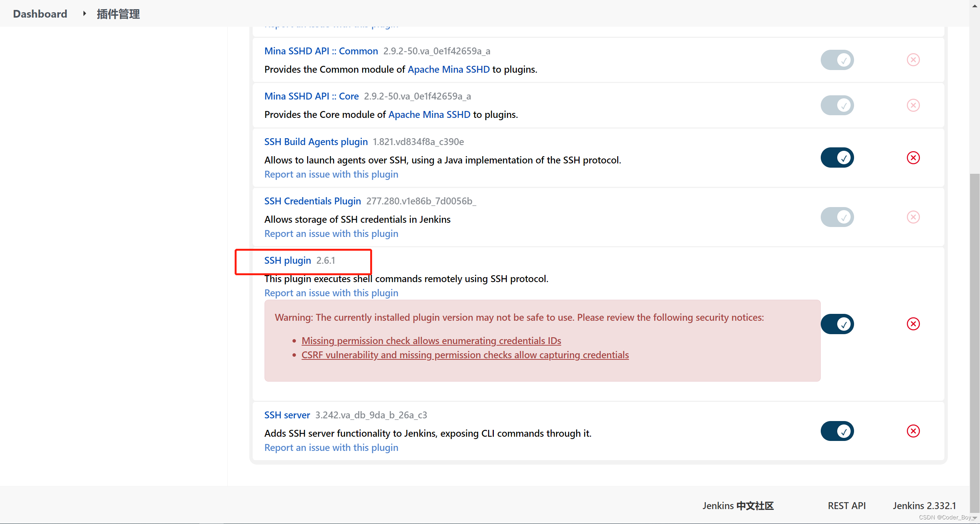Open missing permission check security notice
Screen dimensions: 980x524
point(431,341)
